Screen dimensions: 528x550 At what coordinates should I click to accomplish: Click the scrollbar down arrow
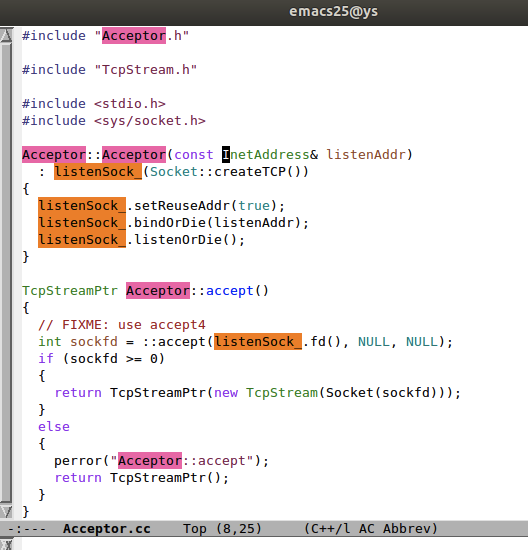tap(6, 512)
